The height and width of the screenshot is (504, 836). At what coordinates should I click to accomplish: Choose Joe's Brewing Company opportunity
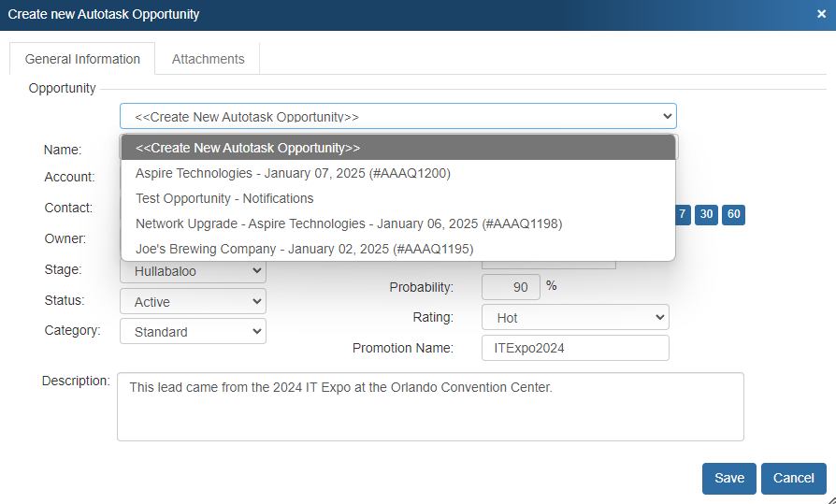(304, 249)
